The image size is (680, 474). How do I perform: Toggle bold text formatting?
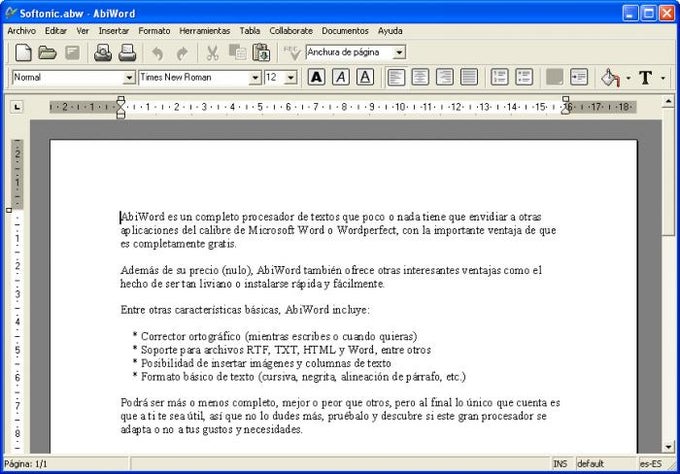click(x=317, y=77)
